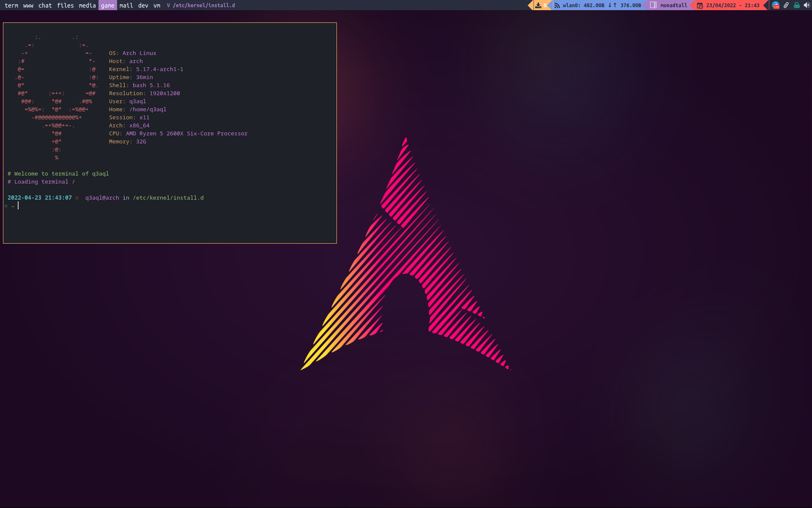Click the prompt path /etc/kernel/install.d

coord(168,198)
